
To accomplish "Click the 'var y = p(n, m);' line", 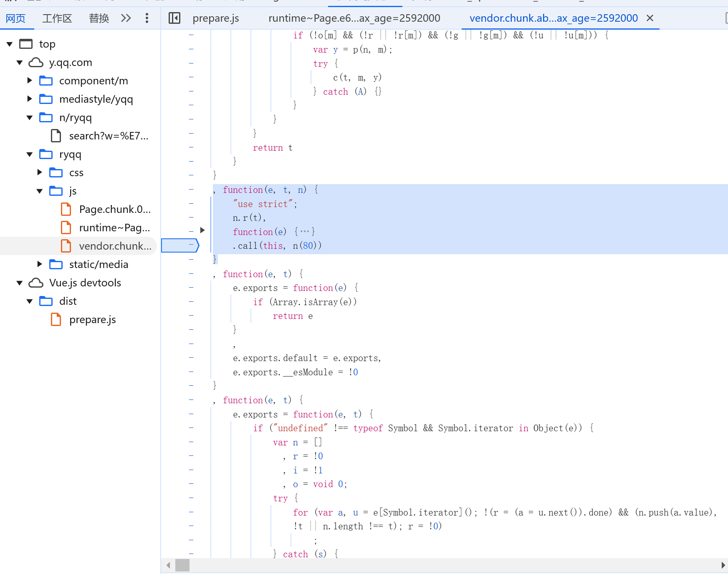I will click(x=353, y=50).
